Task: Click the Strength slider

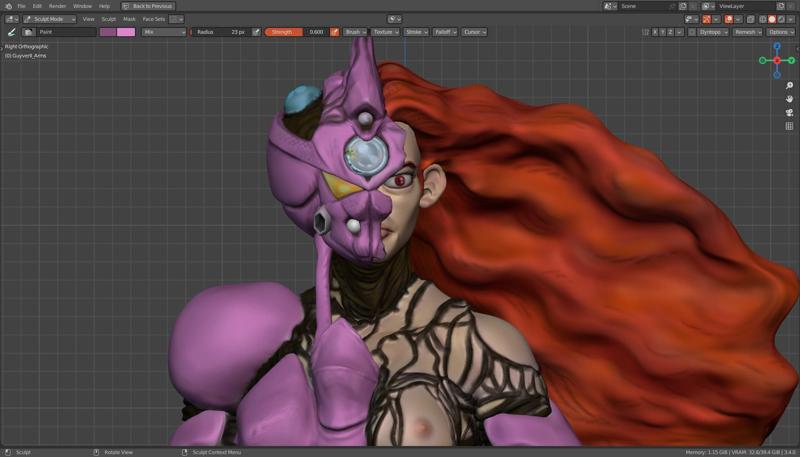Action: tap(296, 32)
